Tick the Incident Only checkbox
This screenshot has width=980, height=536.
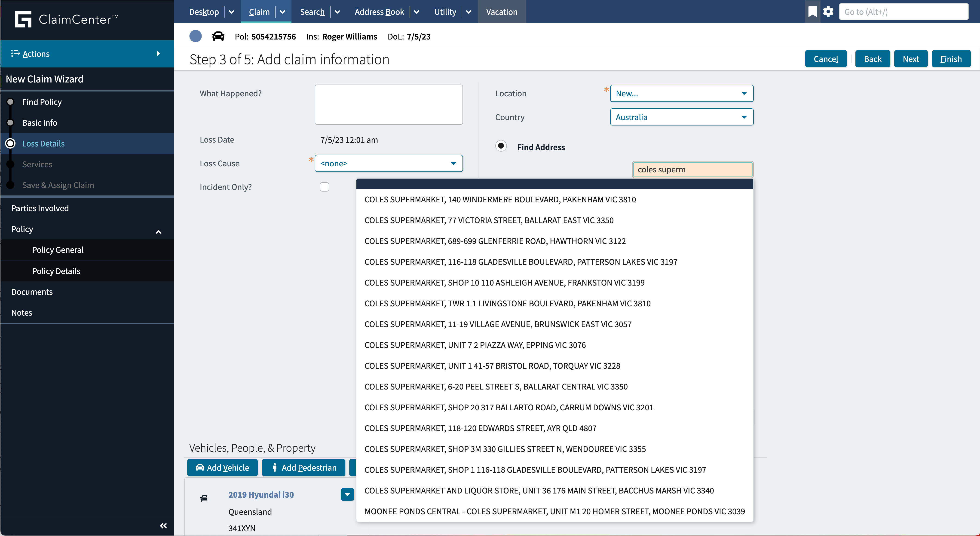(324, 187)
